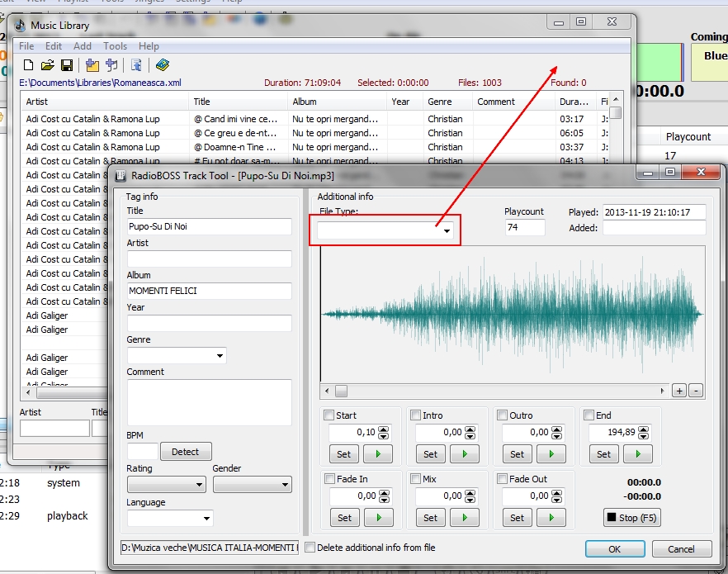The image size is (728, 574).
Task: Click Set under the Fade Out marker
Action: coord(517,518)
